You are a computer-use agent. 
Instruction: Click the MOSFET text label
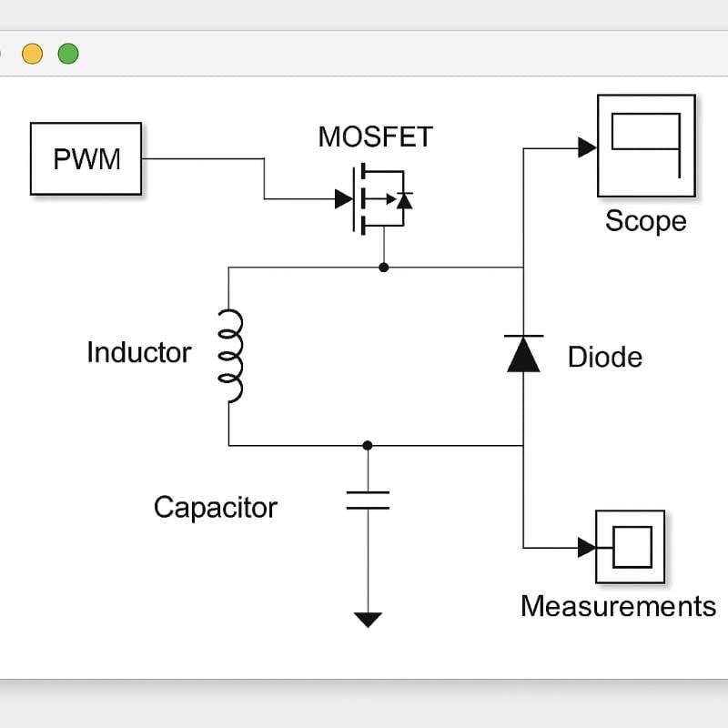[x=376, y=136]
